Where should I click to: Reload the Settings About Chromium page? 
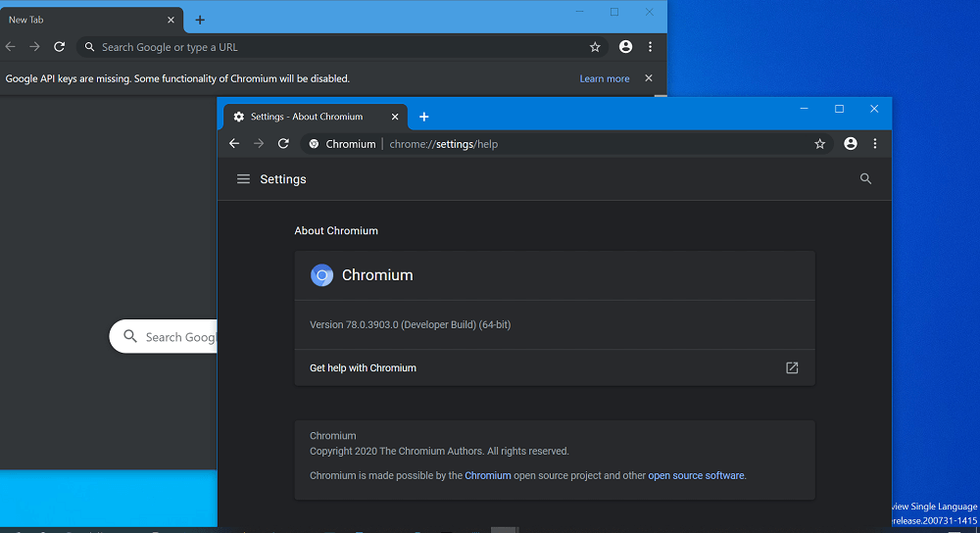283,144
